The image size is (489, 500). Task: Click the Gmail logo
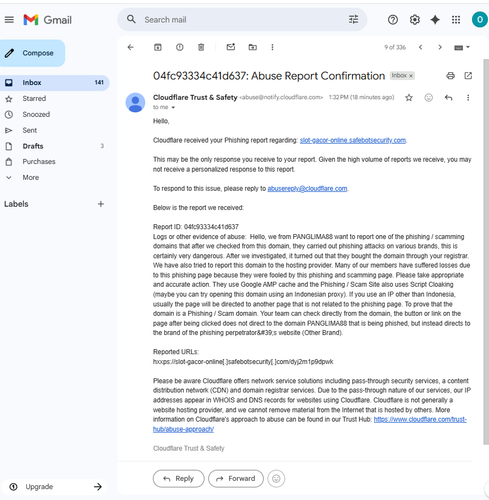[48, 20]
